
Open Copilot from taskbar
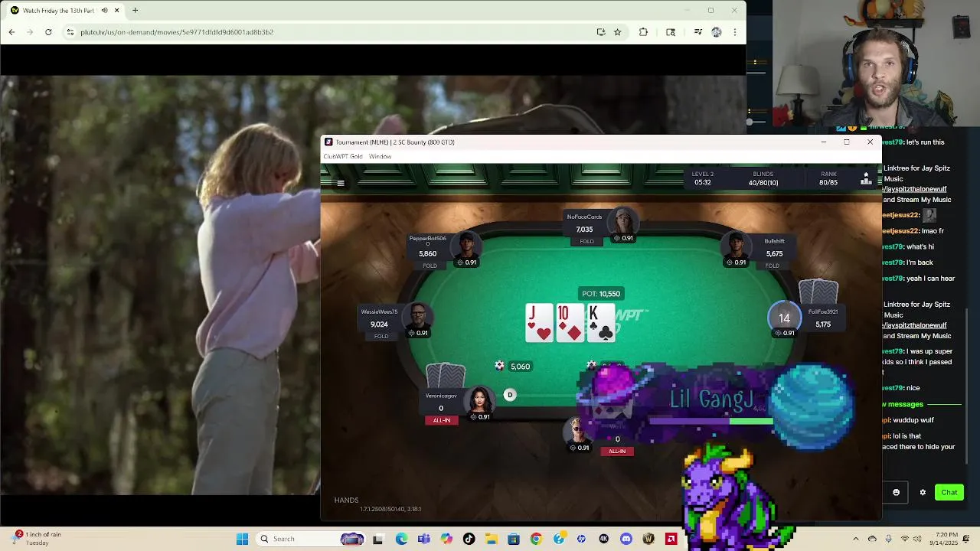tap(446, 540)
